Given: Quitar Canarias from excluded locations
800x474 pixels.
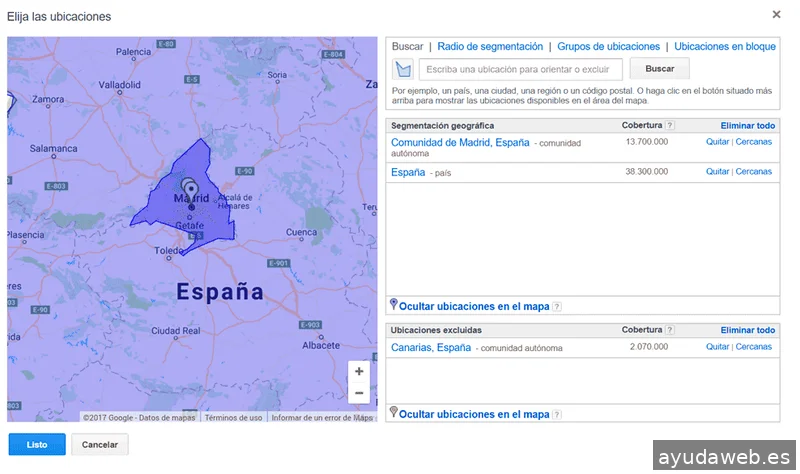Looking at the screenshot, I should [717, 346].
